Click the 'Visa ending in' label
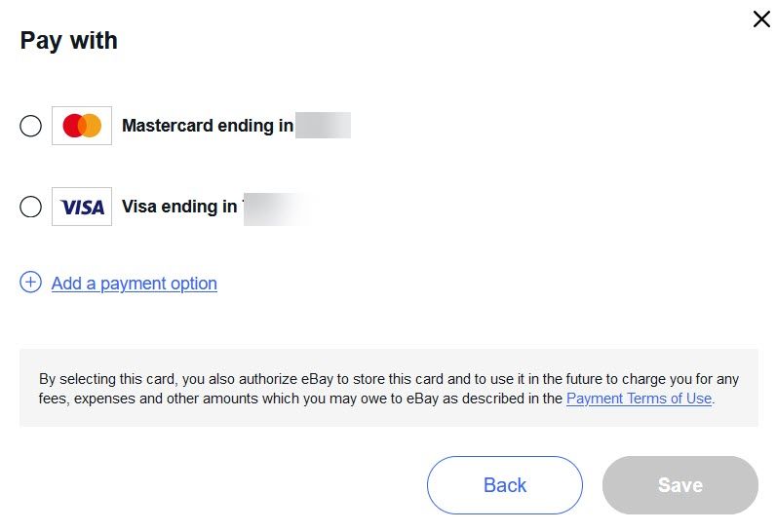This screenshot has height=532, width=776. click(179, 207)
